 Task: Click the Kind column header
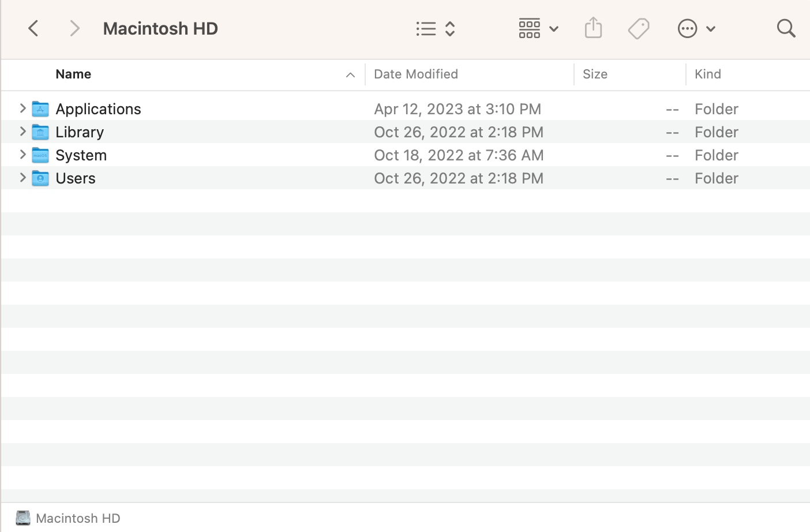(x=708, y=74)
